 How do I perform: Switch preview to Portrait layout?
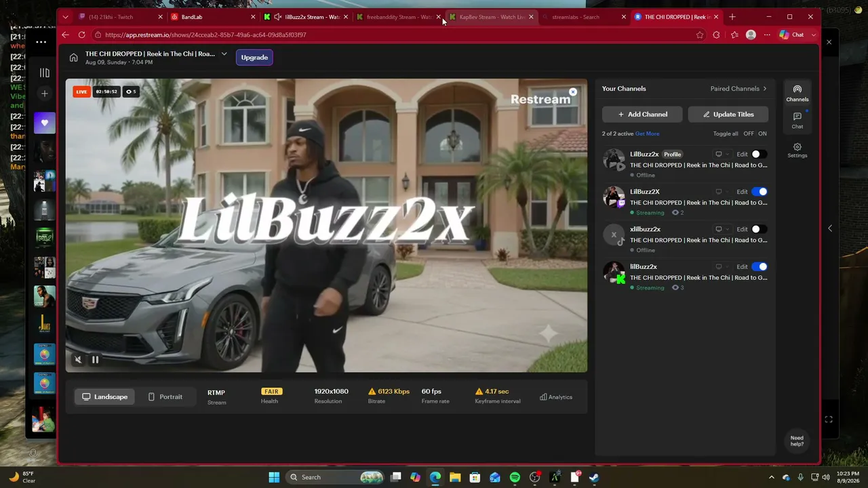pyautogui.click(x=165, y=396)
